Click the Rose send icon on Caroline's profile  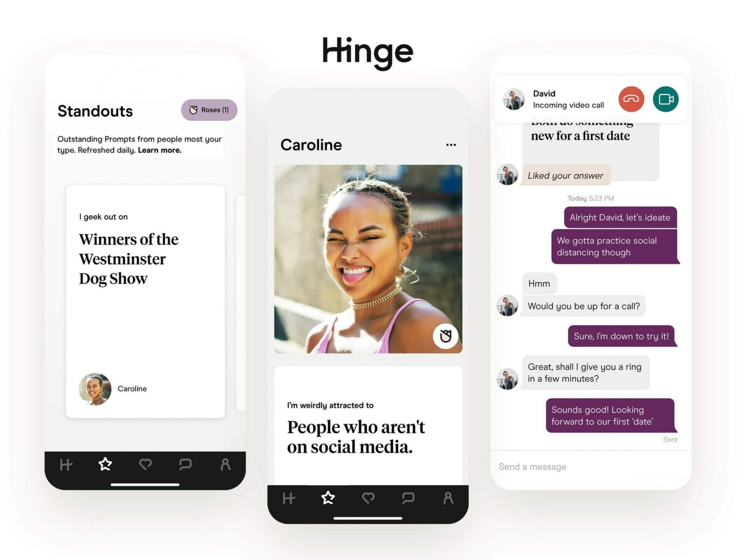pyautogui.click(x=446, y=335)
